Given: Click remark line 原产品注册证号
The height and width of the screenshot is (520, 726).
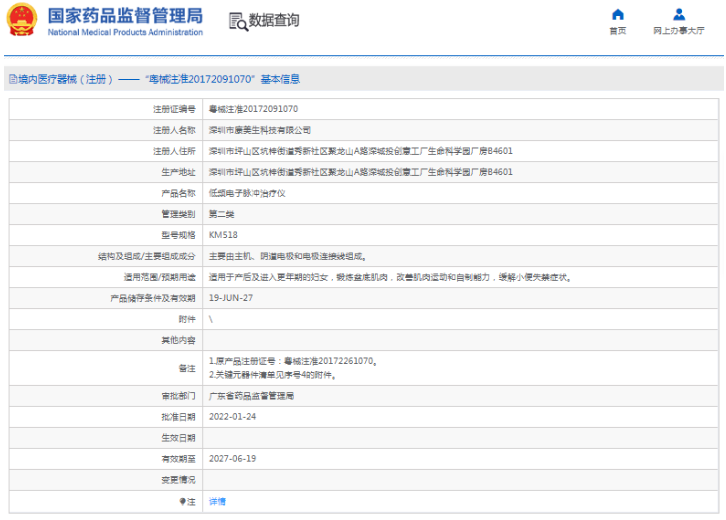Looking at the screenshot, I should point(293,361).
